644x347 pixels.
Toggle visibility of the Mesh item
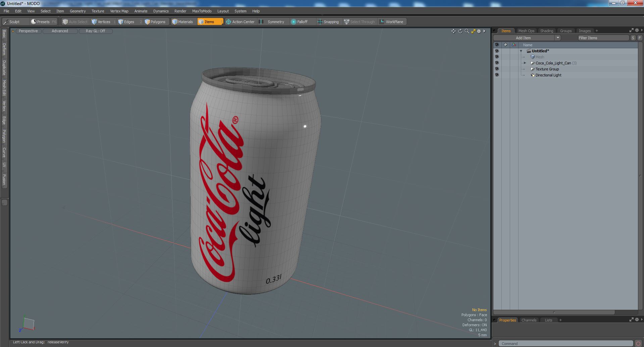497,57
